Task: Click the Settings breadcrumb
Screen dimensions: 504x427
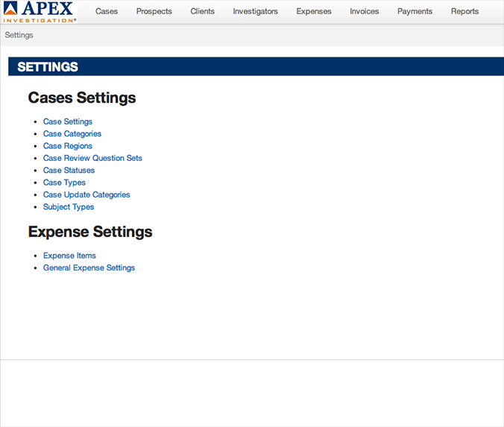Action: (19, 35)
